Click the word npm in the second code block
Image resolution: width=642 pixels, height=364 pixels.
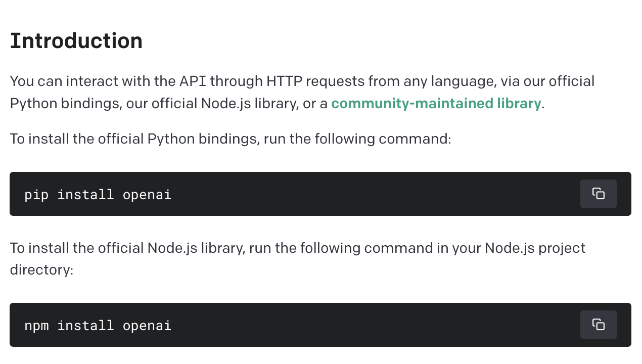[x=36, y=326]
